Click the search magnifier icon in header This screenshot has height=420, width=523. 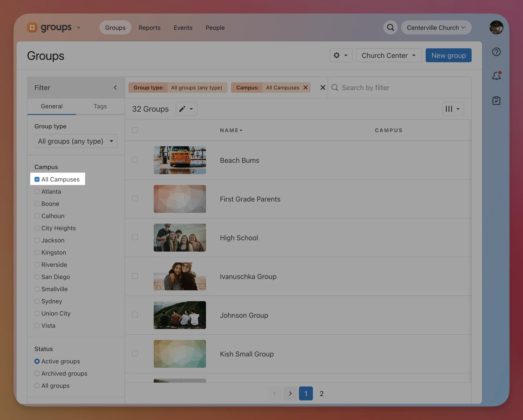point(390,27)
